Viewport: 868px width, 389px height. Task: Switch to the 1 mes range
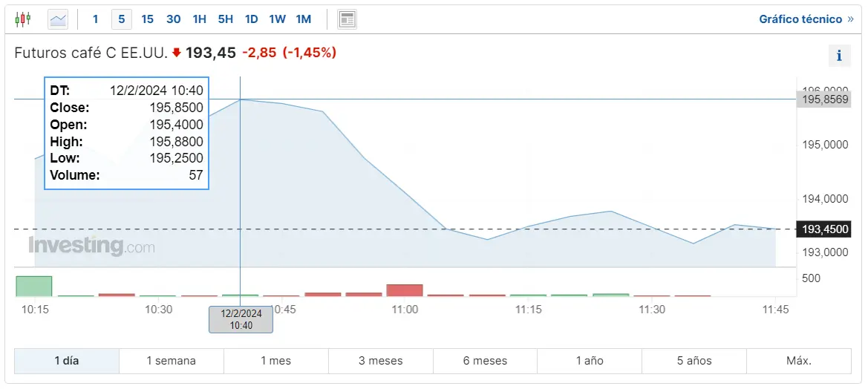pos(276,362)
